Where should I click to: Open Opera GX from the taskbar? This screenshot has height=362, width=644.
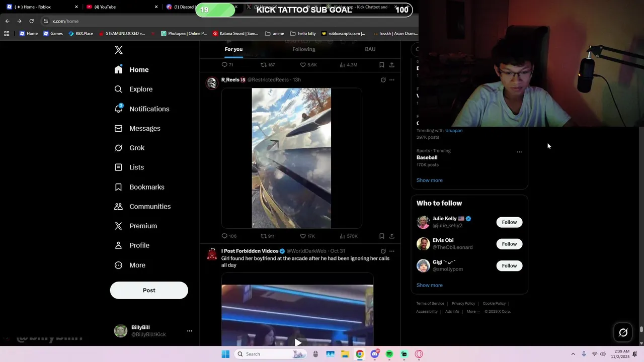click(x=419, y=354)
